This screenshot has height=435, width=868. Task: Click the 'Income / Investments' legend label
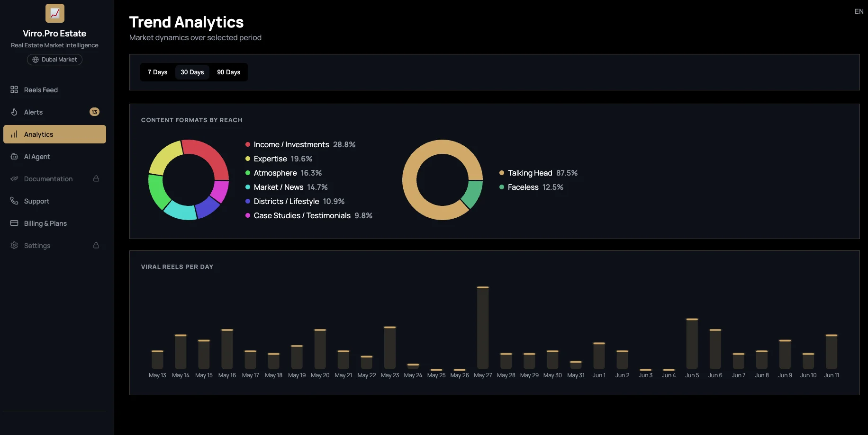(291, 144)
